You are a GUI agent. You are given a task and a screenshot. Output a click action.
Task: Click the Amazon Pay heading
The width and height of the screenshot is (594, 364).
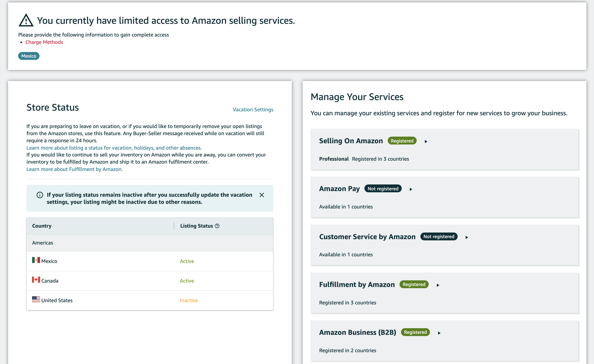coord(339,189)
